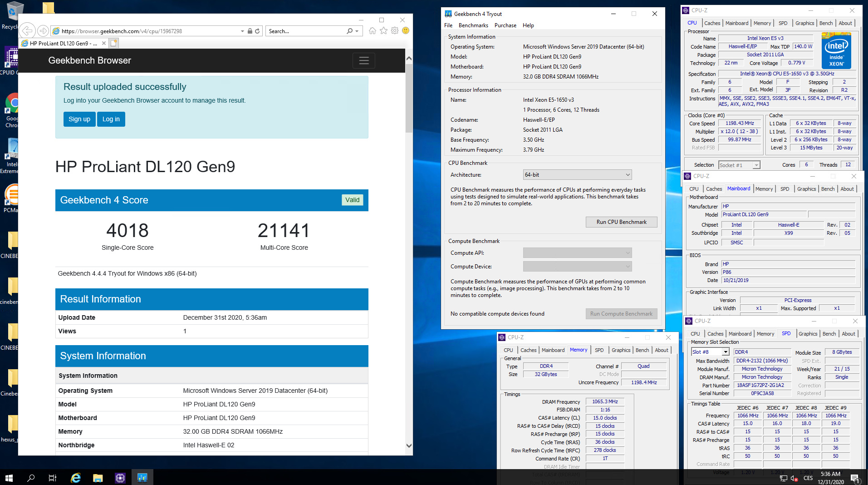Open the Architecture 64-bit dropdown
Image resolution: width=868 pixels, height=485 pixels.
(577, 175)
